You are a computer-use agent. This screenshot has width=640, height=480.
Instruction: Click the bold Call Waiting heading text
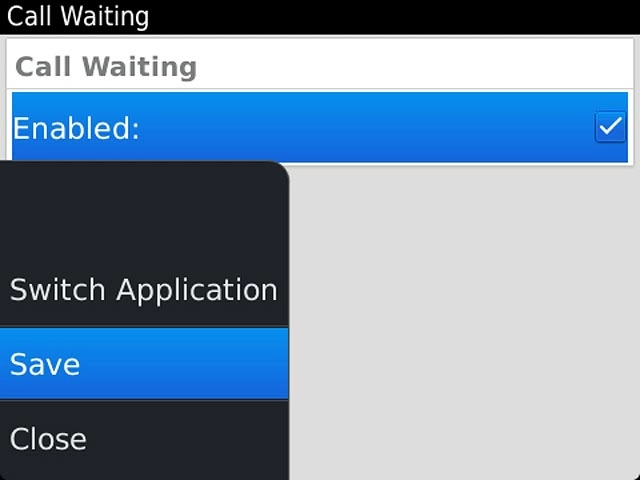click(x=106, y=67)
